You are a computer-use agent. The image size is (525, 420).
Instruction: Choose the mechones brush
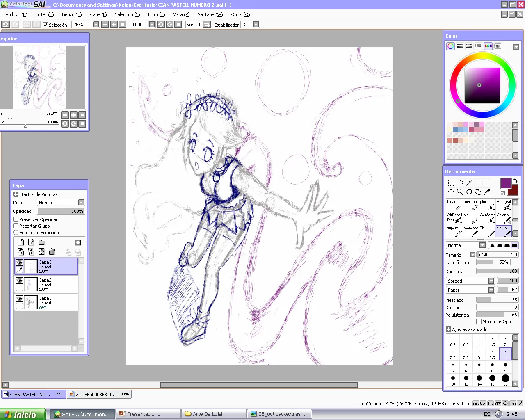point(471,205)
